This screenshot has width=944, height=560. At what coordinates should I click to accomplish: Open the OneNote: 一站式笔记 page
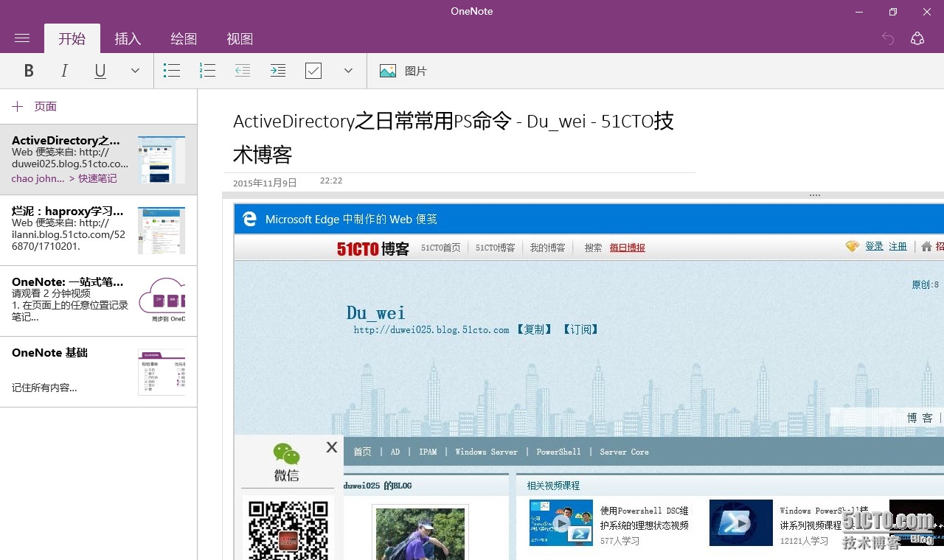pos(98,301)
